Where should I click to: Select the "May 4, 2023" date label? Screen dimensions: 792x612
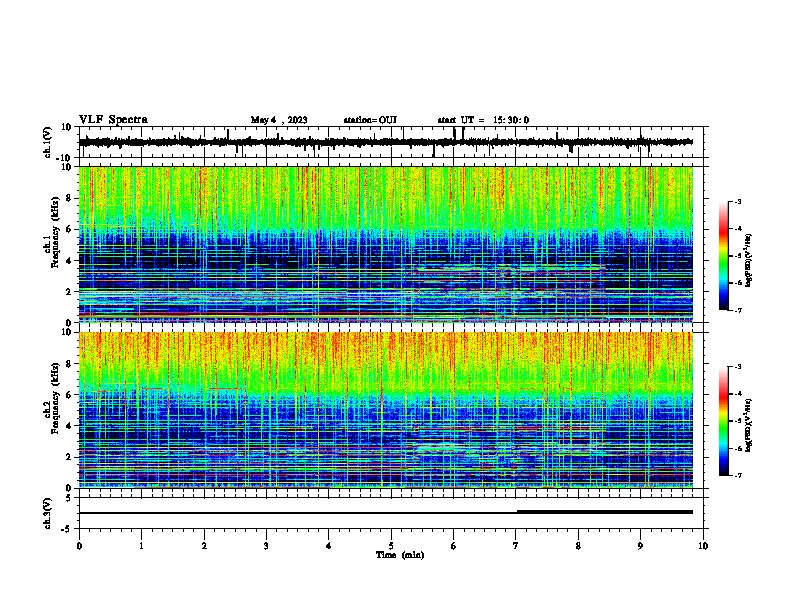coord(279,120)
